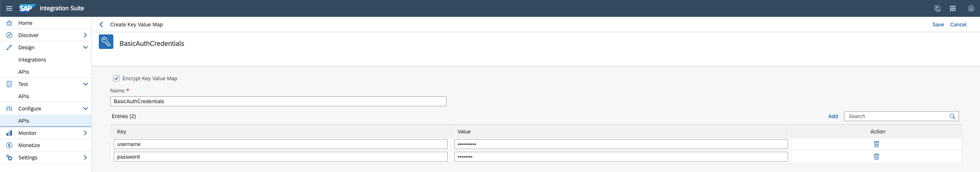Expand the Settings section chevron

[x=85, y=157]
